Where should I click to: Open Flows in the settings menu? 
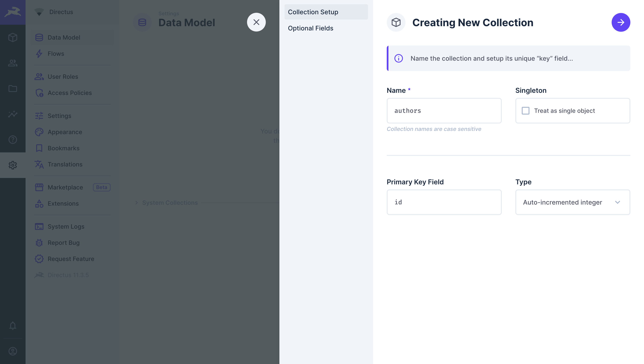click(x=56, y=53)
